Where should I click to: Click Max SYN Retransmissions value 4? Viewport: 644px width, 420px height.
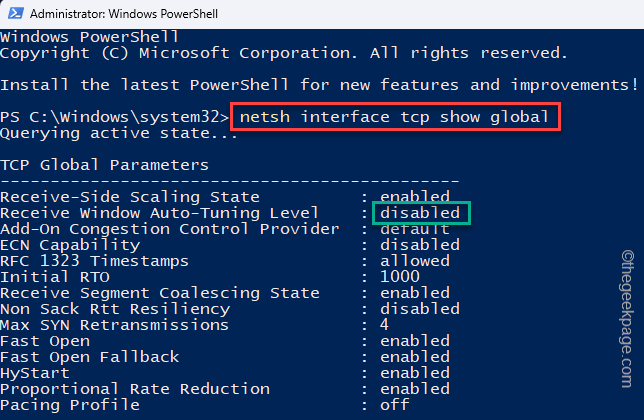click(385, 325)
